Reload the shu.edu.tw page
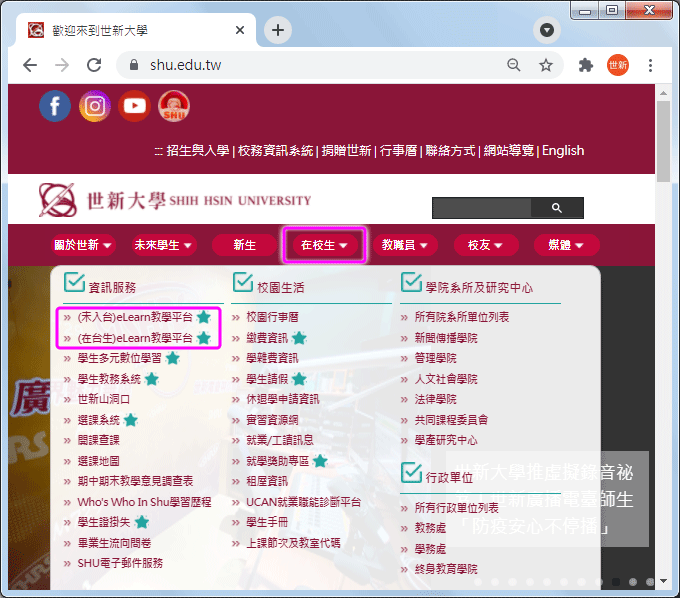The height and width of the screenshot is (598, 680). click(x=94, y=65)
